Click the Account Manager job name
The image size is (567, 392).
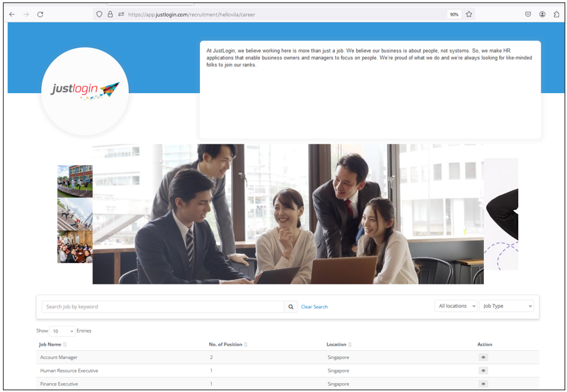[59, 357]
